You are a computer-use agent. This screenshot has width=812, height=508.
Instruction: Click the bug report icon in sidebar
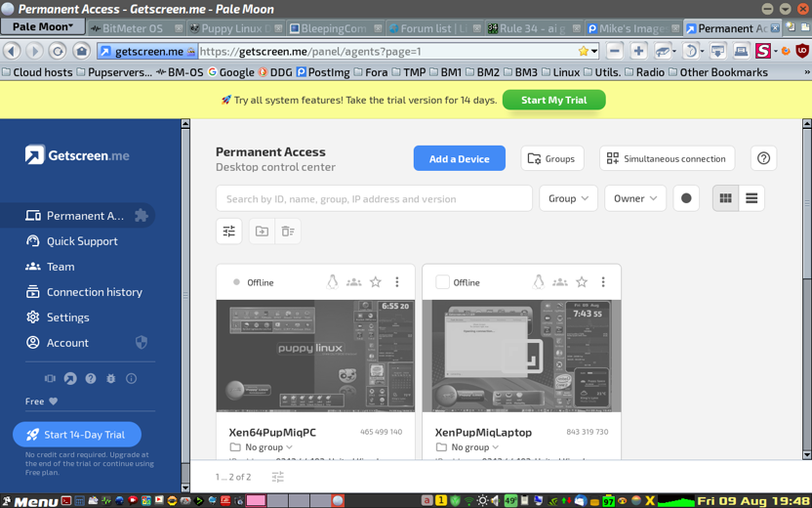click(111, 378)
